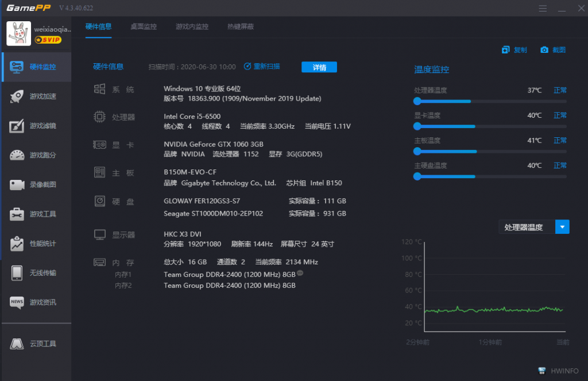
Task: Switch to 游戏内监控 tab
Action: point(192,26)
